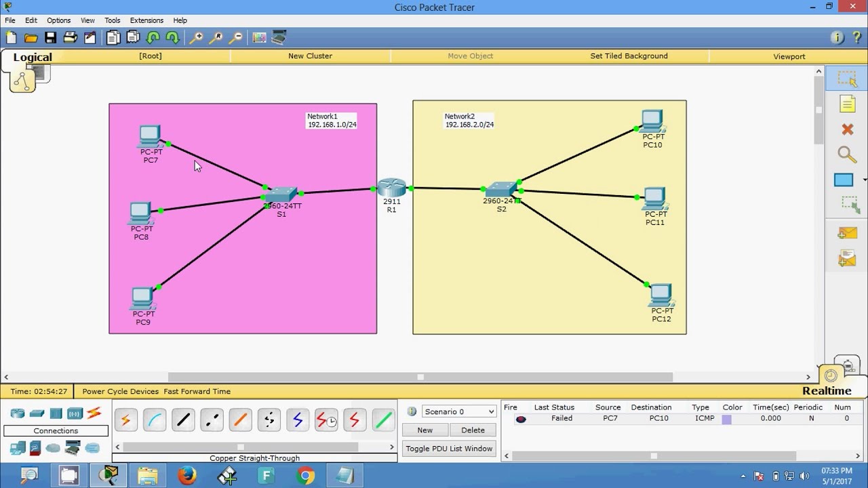Undo with the green undo arrow
The width and height of the screenshot is (868, 488).
coord(153,38)
